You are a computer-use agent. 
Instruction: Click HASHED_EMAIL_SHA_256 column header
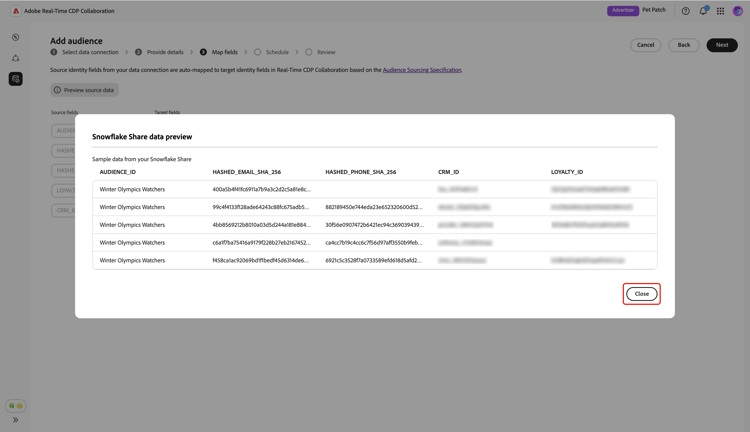coord(247,172)
